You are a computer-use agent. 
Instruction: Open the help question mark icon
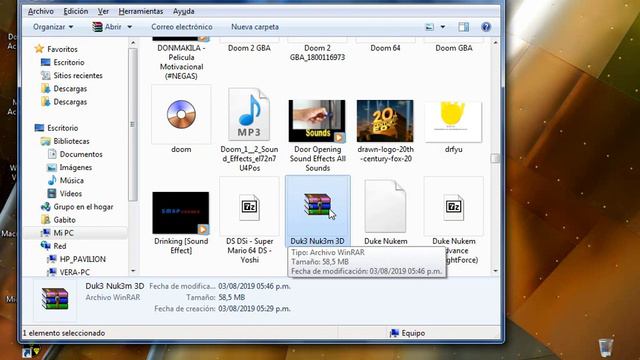click(486, 27)
